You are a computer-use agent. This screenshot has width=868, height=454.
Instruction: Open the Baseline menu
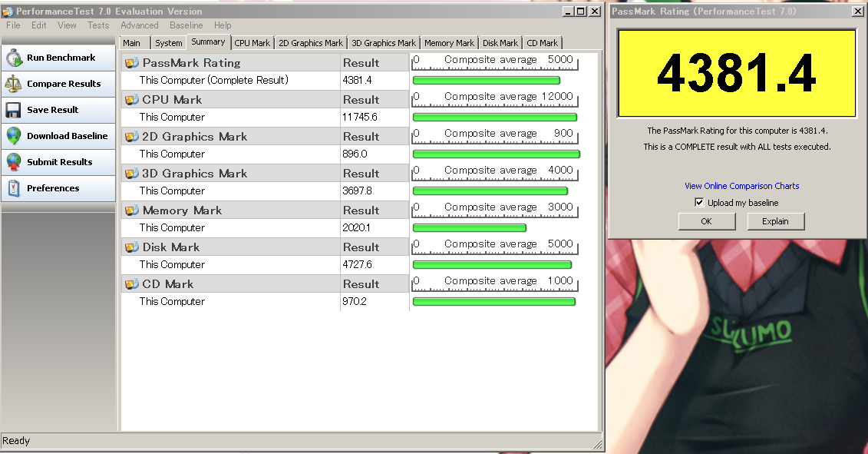(186, 25)
